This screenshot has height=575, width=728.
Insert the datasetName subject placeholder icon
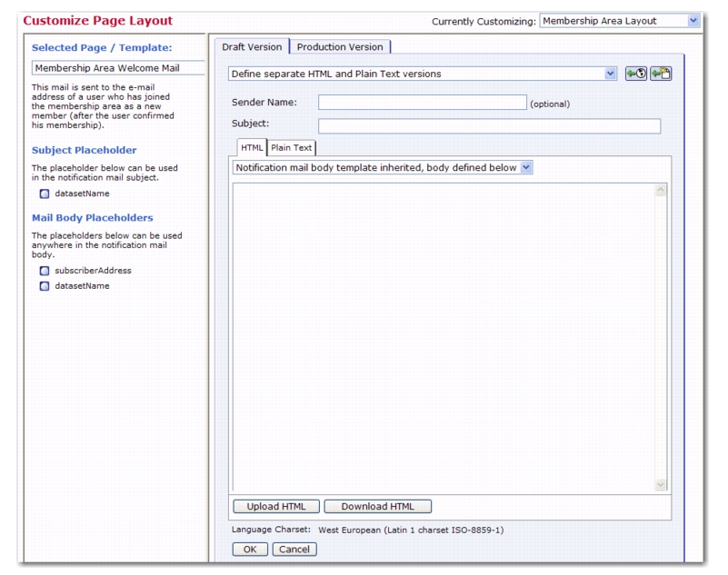(x=45, y=194)
